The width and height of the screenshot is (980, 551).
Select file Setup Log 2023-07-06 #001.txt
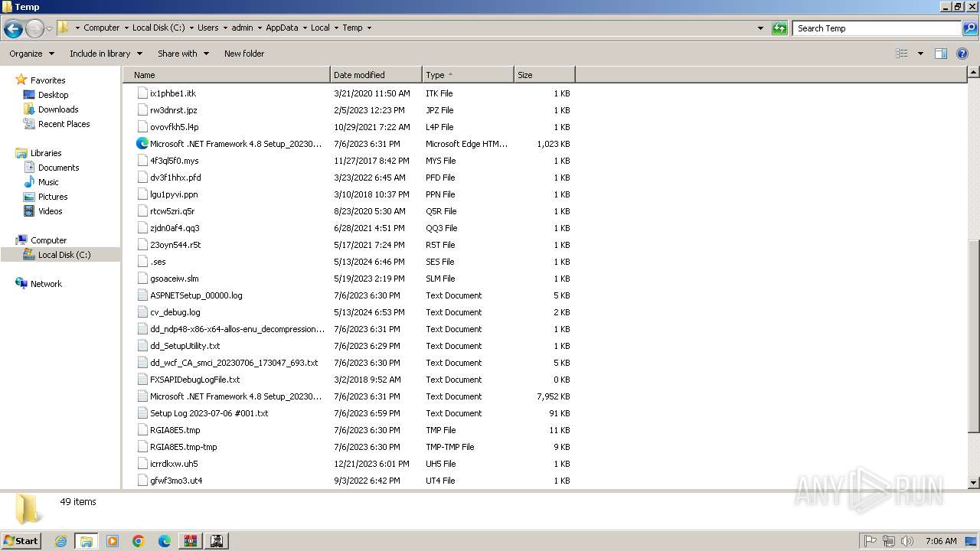pyautogui.click(x=209, y=413)
